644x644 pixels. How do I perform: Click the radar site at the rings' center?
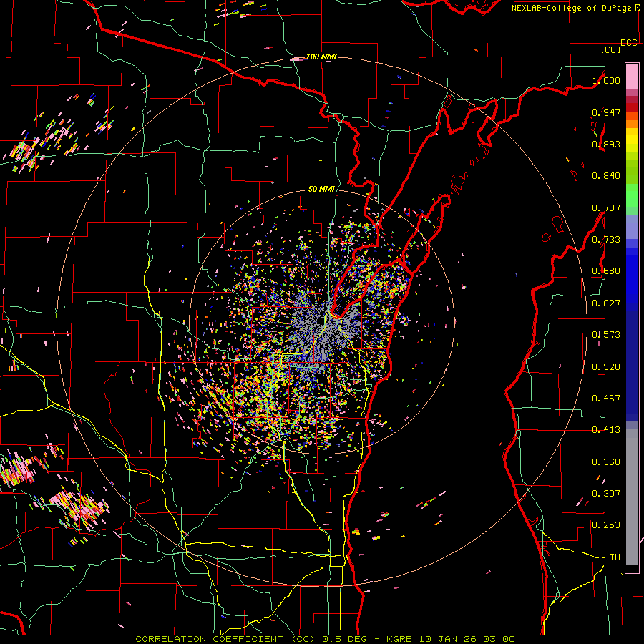[321, 321]
